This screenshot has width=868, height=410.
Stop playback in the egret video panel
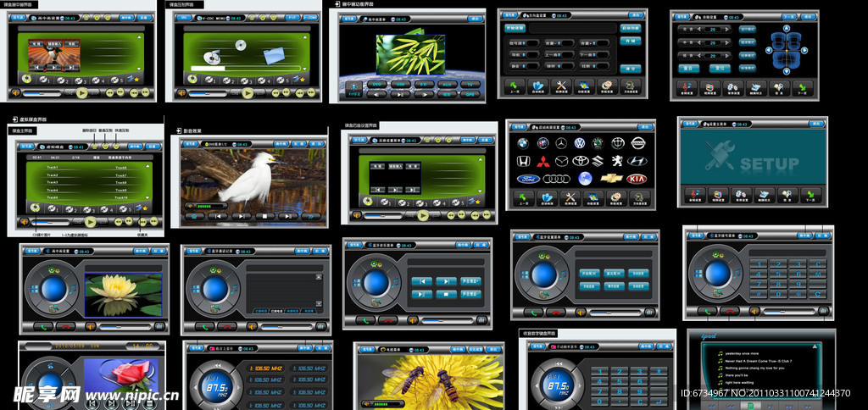(265, 216)
